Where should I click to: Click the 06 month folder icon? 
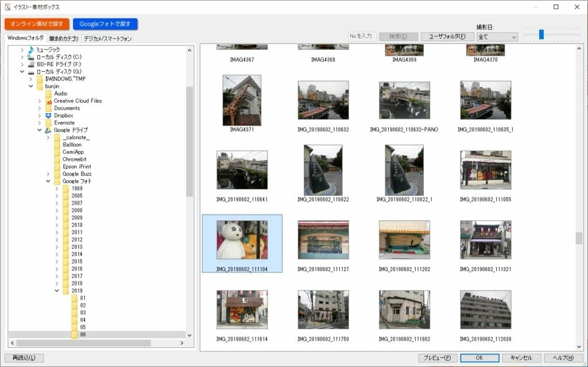pos(74,335)
